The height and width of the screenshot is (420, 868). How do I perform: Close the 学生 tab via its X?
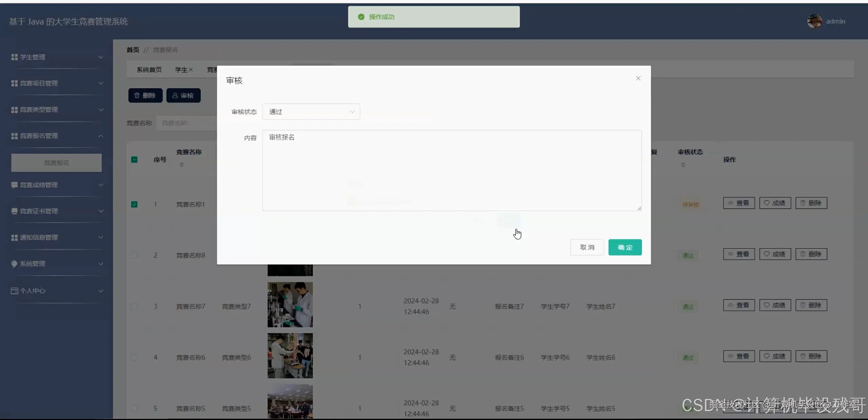click(x=191, y=70)
